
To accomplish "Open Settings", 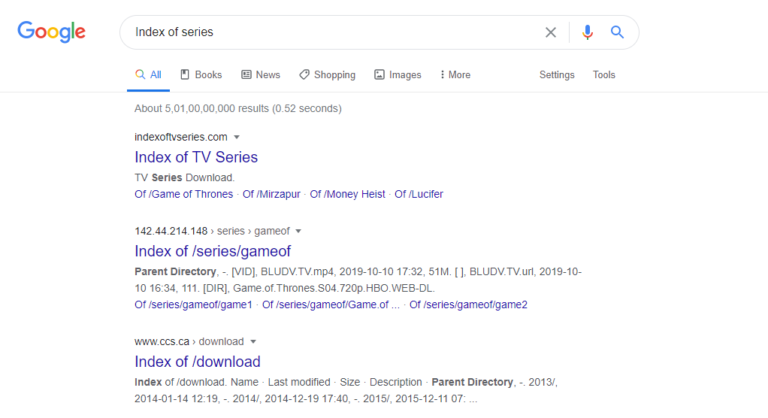I will [557, 74].
